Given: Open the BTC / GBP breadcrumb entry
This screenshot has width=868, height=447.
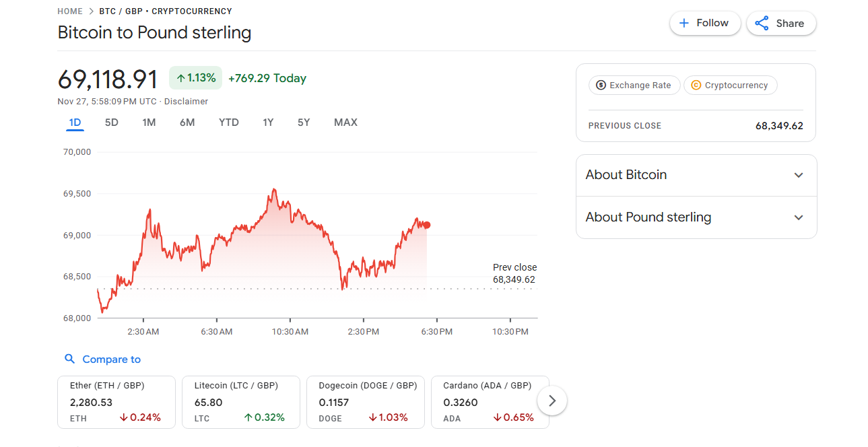Looking at the screenshot, I should pyautogui.click(x=120, y=11).
